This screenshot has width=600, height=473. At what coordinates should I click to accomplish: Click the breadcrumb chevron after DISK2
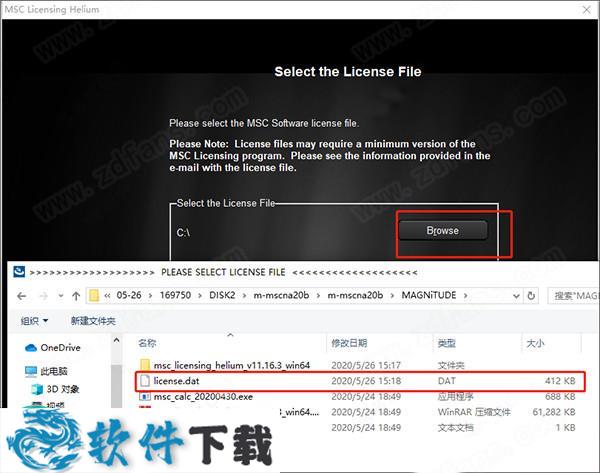[x=245, y=296]
